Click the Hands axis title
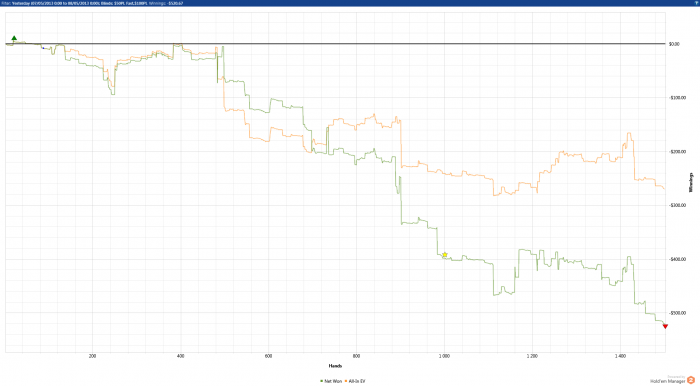Screen dimensions: 700x386 (335, 366)
